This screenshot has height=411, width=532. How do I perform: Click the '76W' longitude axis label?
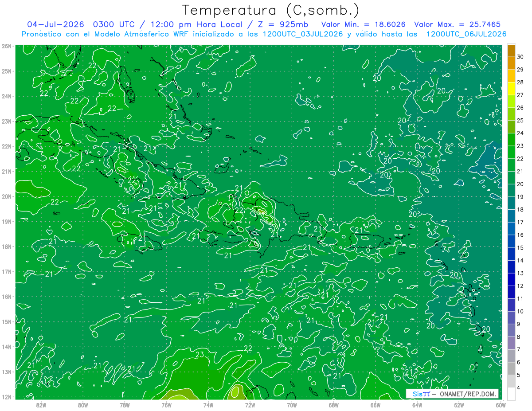click(167, 405)
